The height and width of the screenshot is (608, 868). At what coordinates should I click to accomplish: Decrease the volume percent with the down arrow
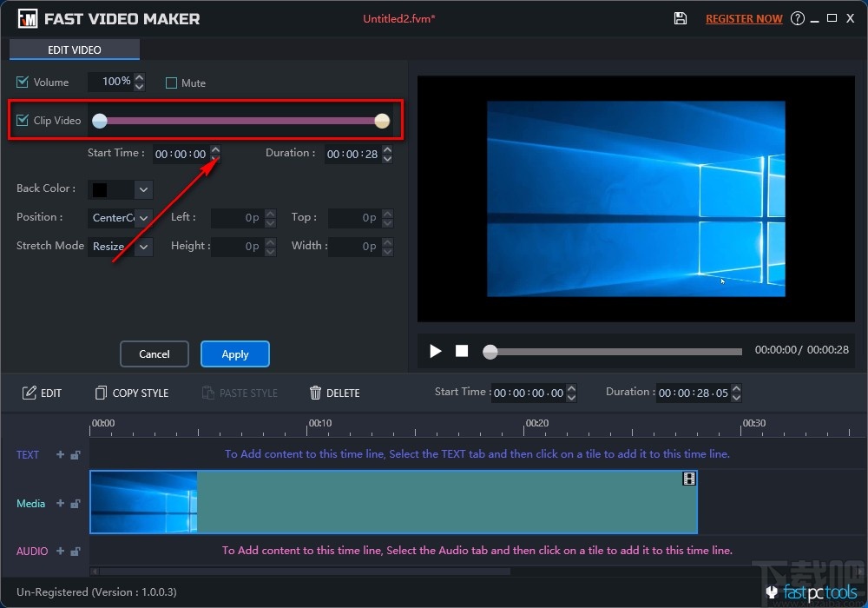click(140, 86)
